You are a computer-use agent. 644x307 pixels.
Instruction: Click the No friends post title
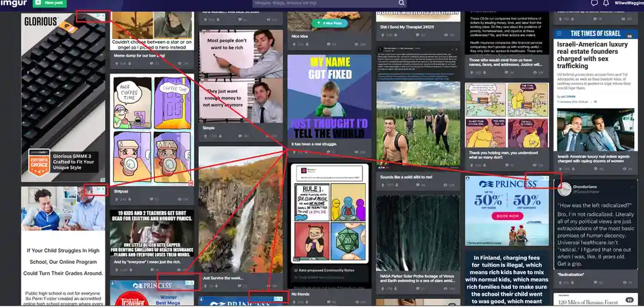click(x=300, y=294)
